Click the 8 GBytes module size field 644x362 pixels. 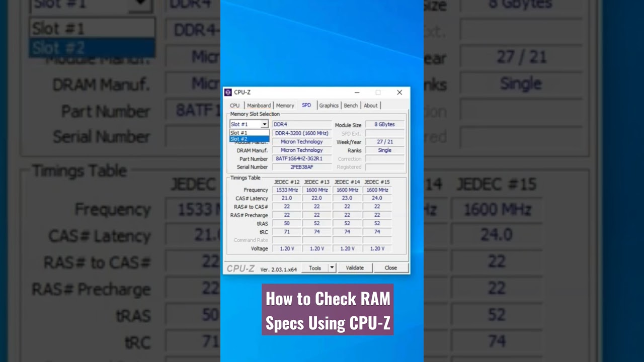point(384,124)
